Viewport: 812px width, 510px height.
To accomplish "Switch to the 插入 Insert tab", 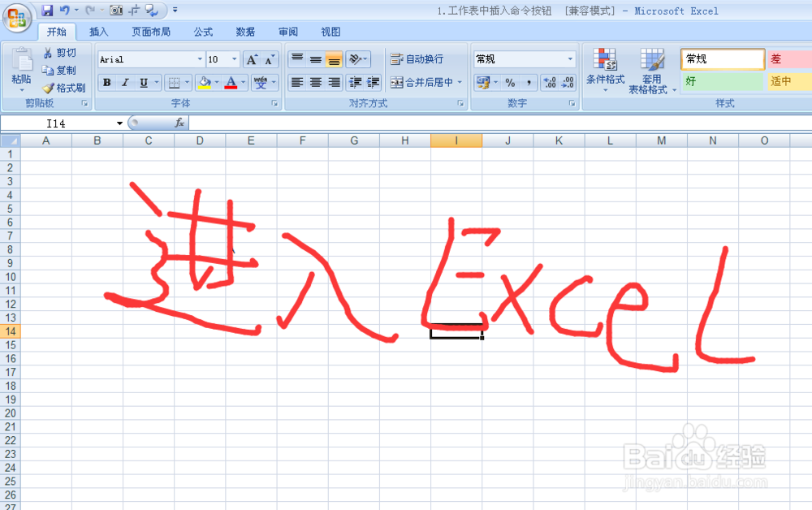I will tap(98, 32).
